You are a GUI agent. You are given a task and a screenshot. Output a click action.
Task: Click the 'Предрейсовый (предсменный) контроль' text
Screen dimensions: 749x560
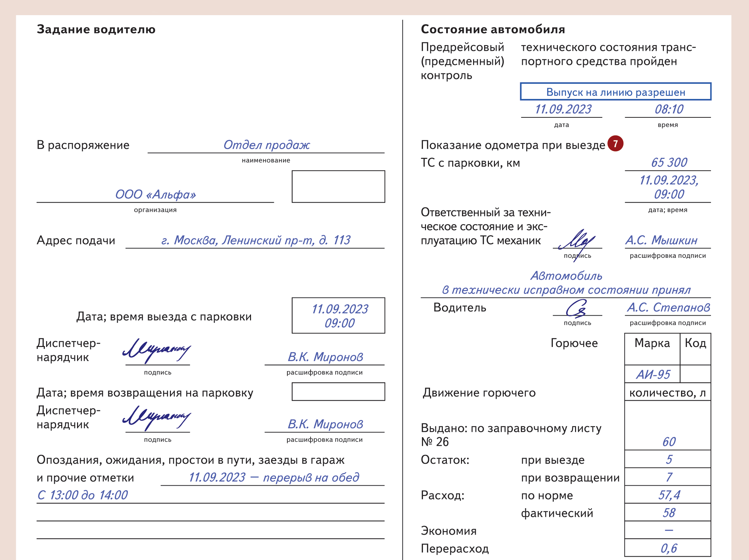tap(463, 61)
